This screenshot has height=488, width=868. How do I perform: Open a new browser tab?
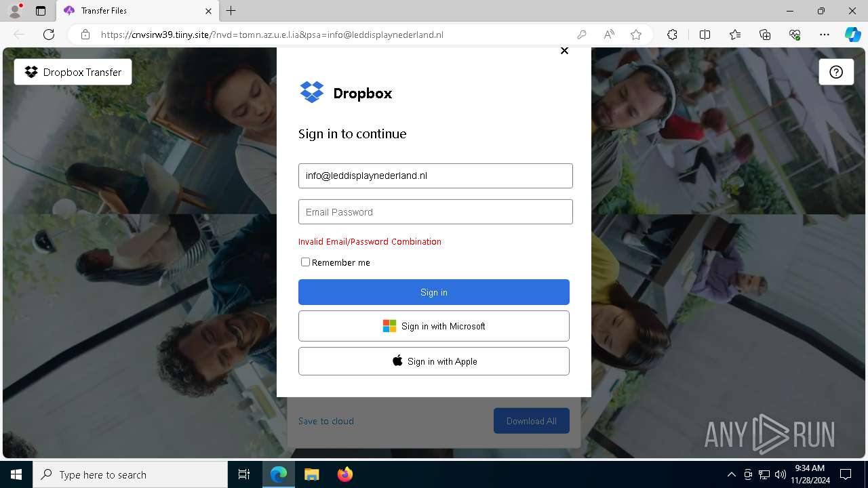pyautogui.click(x=231, y=11)
